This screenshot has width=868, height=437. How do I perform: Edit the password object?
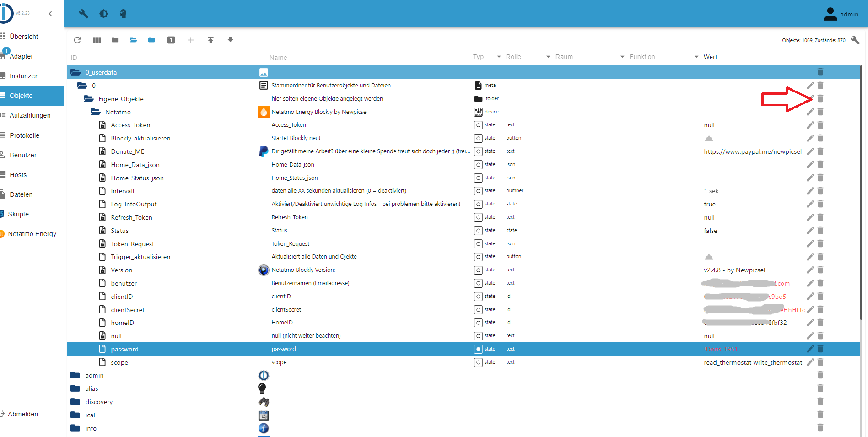pyautogui.click(x=810, y=349)
